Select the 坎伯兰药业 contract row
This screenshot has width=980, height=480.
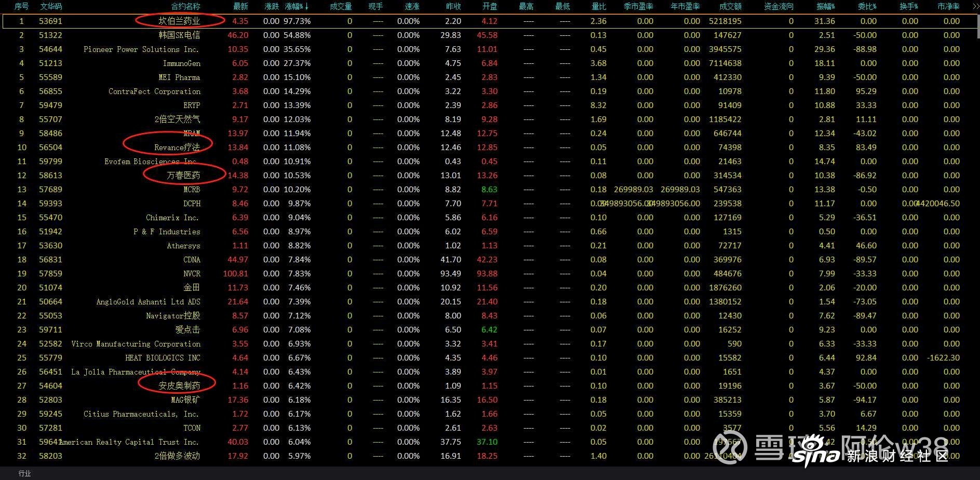tap(490, 21)
